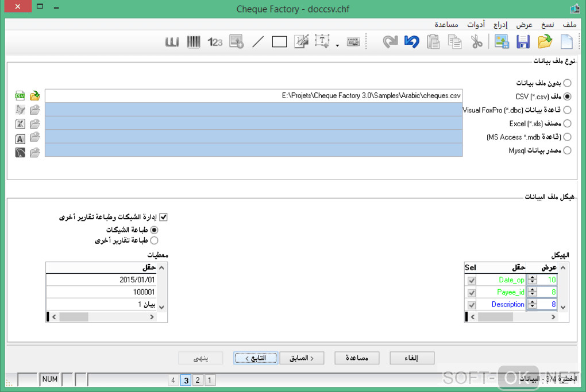586x392 pixels.
Task: Select the line drawing tool
Action: pyautogui.click(x=258, y=42)
